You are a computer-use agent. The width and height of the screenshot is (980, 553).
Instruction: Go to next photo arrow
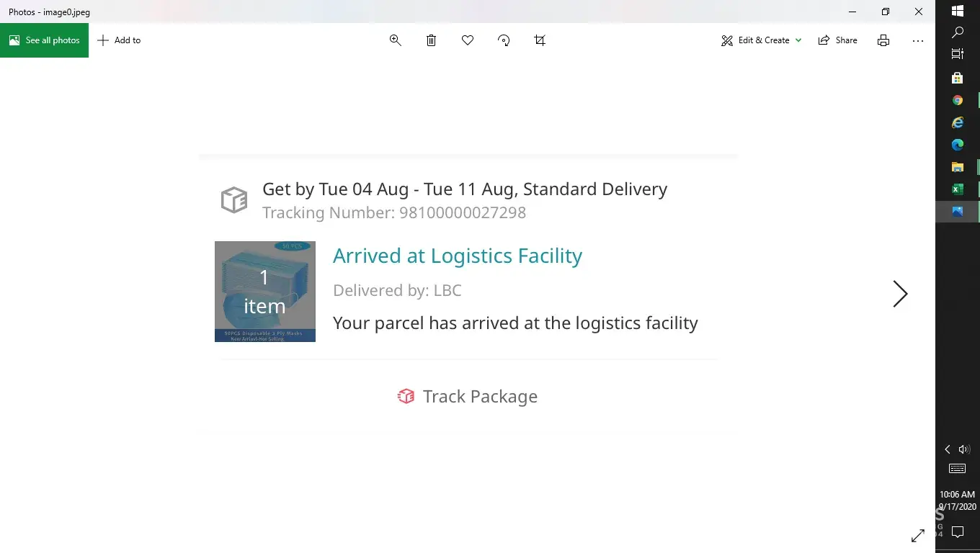[x=900, y=294]
